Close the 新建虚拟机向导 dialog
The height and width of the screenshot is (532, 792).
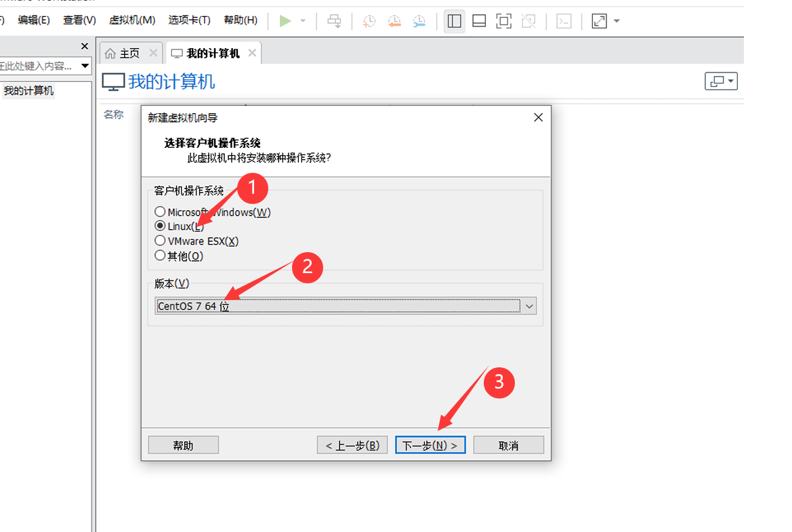point(539,117)
